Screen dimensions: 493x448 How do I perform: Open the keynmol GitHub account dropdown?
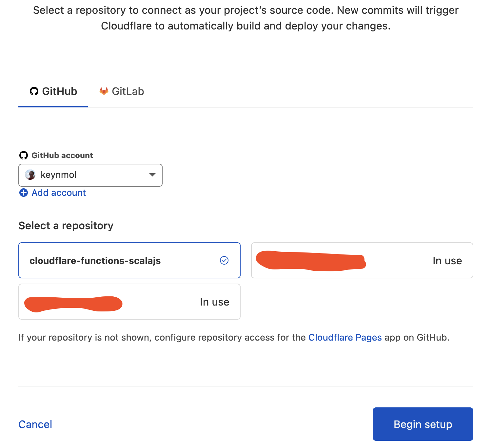90,175
